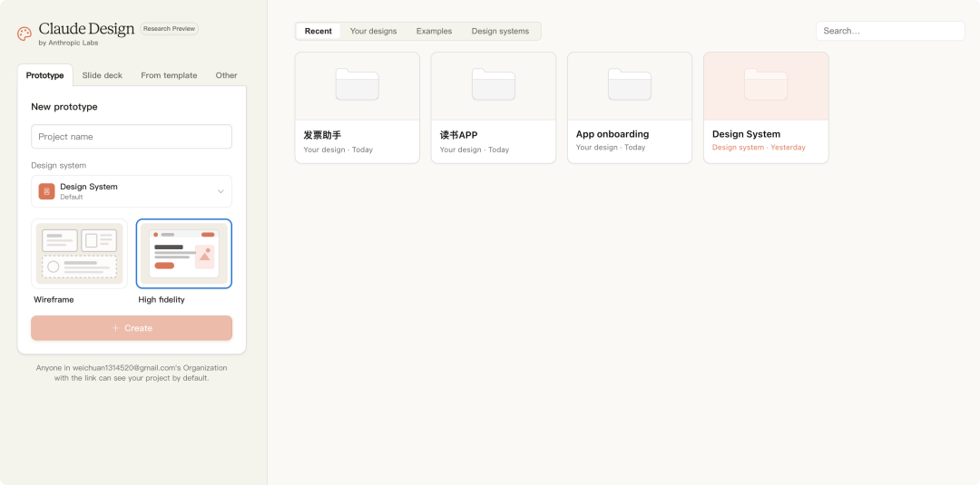Click the Search box
980x485 pixels.
889,31
